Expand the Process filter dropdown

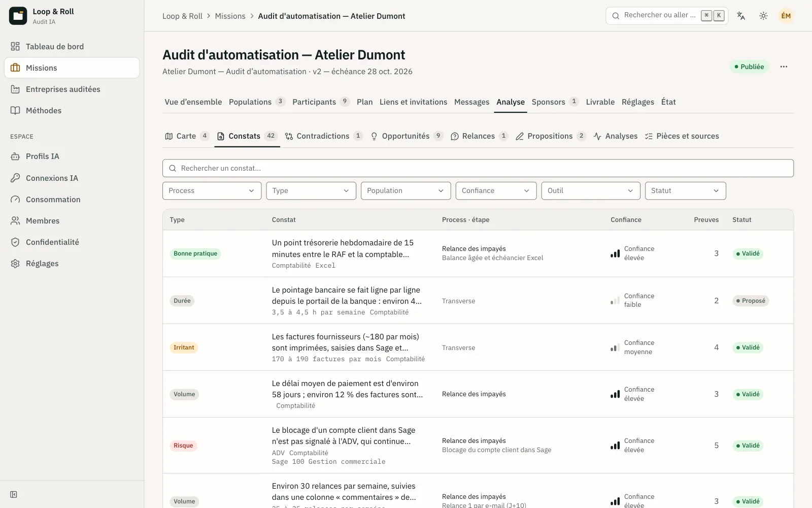[x=212, y=190]
